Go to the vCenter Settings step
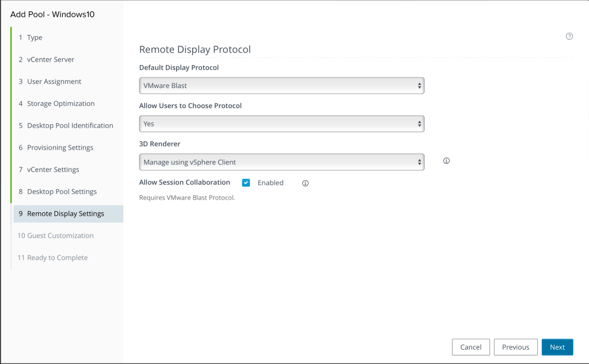Screen dimensions: 589x364 coord(53,170)
